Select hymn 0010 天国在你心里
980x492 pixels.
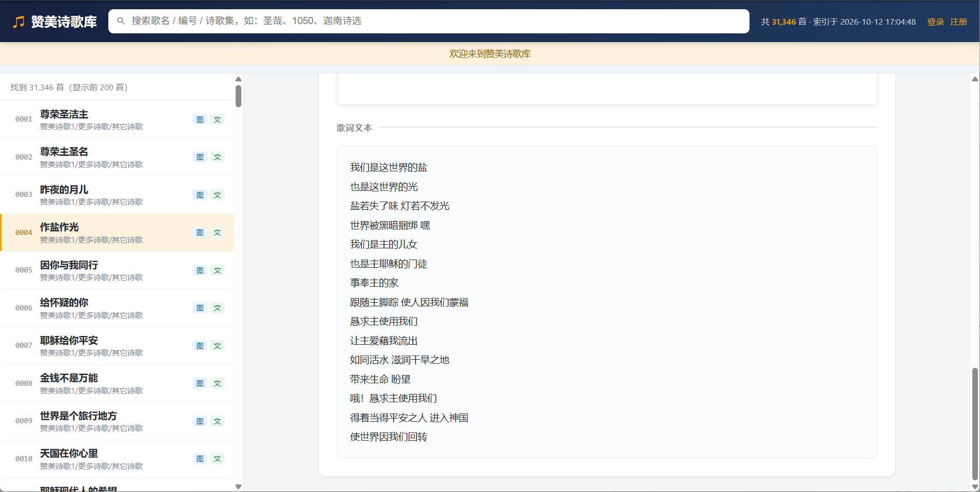click(117, 459)
